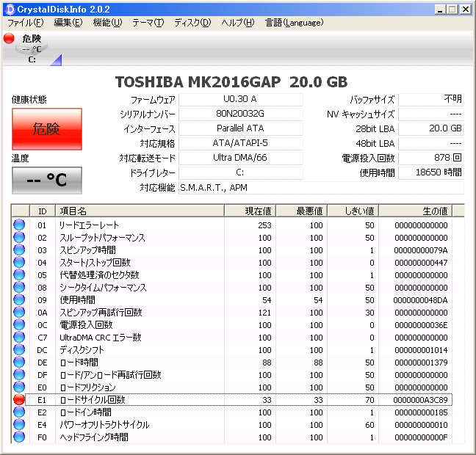476x455 pixels.
Task: Click the red warning icon for ロードサイクル回数
Action: 19,399
